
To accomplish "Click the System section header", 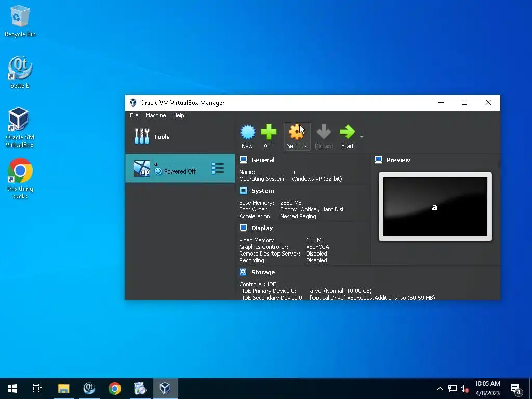I will click(262, 191).
